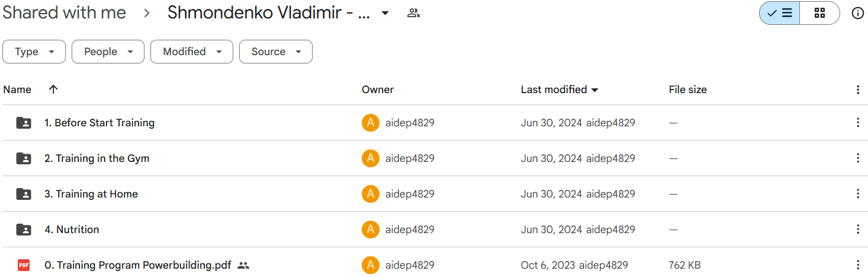
Task: Reverse the Name sort direction arrow
Action: [x=53, y=90]
